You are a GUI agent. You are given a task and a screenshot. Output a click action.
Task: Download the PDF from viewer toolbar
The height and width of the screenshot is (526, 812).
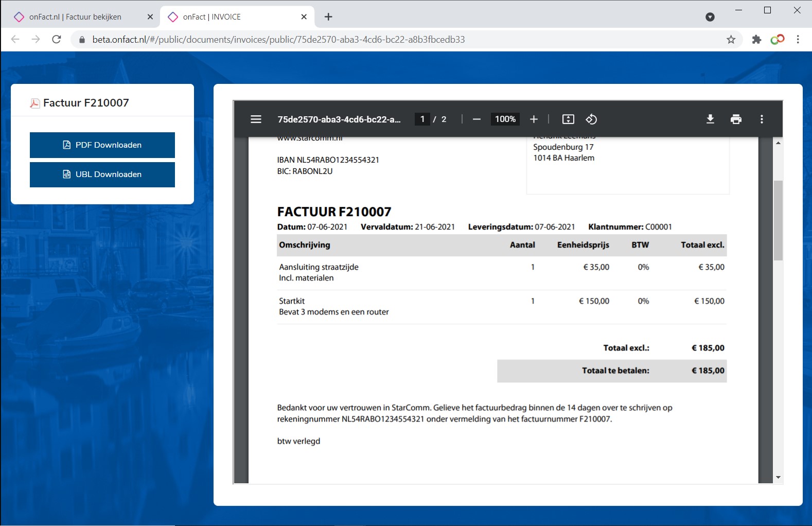[x=710, y=119]
